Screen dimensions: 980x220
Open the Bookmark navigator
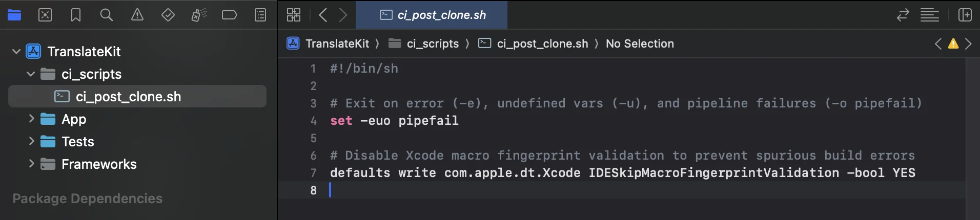click(76, 15)
